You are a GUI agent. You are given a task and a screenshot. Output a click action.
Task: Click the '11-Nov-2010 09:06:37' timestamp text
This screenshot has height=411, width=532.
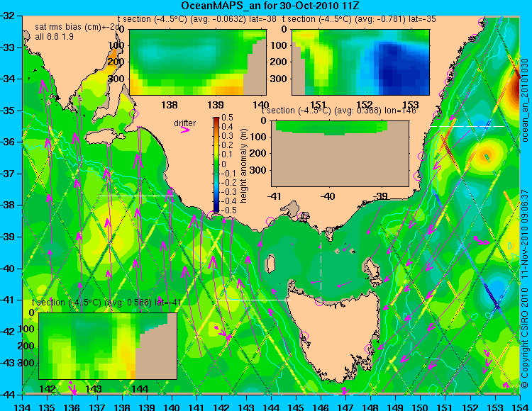[x=525, y=235]
